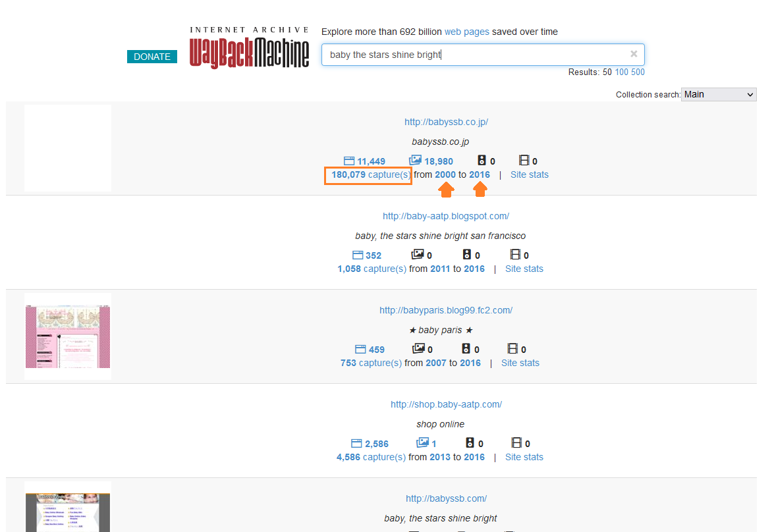Show 500 results per page

(638, 72)
